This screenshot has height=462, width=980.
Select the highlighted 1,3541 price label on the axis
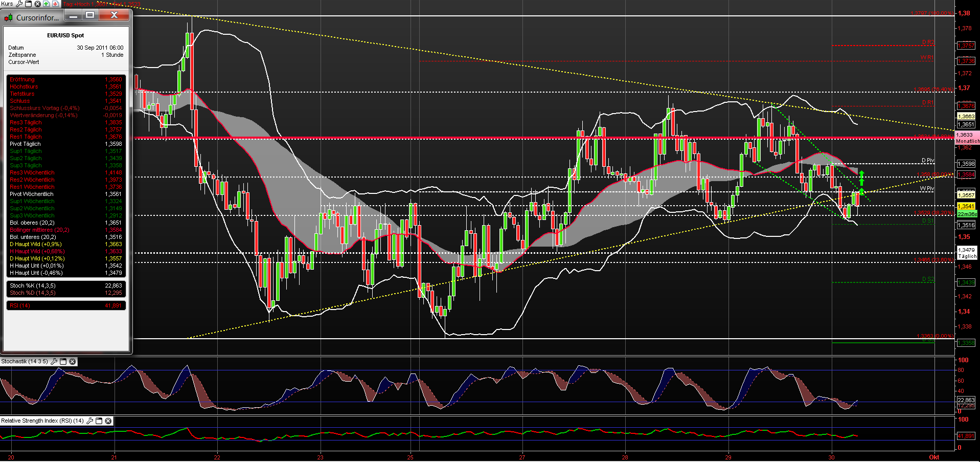(x=966, y=206)
